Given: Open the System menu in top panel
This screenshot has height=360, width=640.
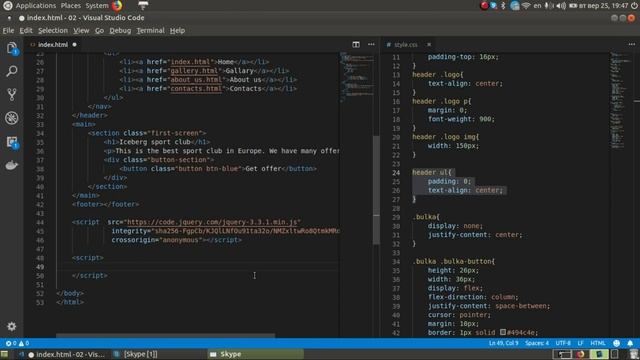Looking at the screenshot, I should (97, 6).
